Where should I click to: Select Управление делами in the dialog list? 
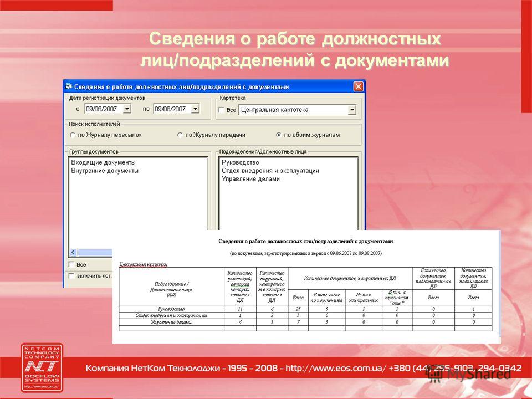[250, 179]
